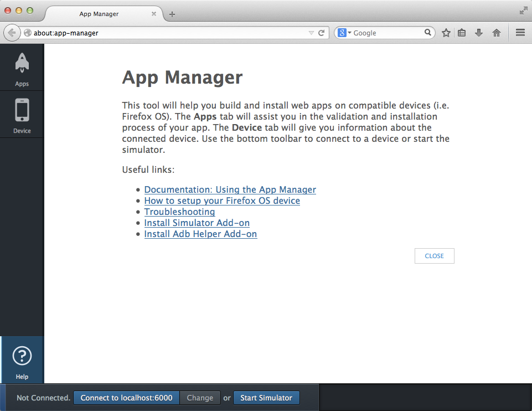
Task: Open the Troubleshooting link
Action: (x=179, y=212)
